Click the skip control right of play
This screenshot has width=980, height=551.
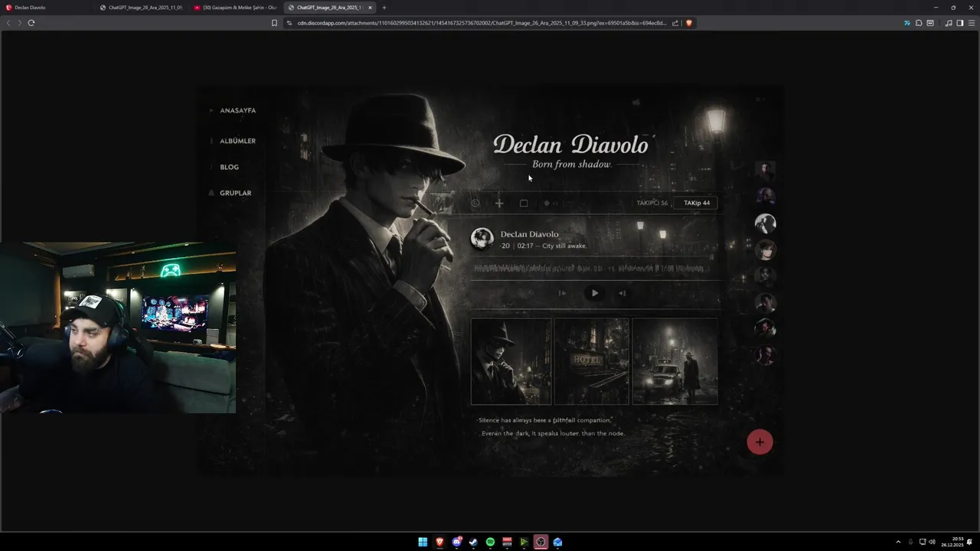click(x=622, y=293)
